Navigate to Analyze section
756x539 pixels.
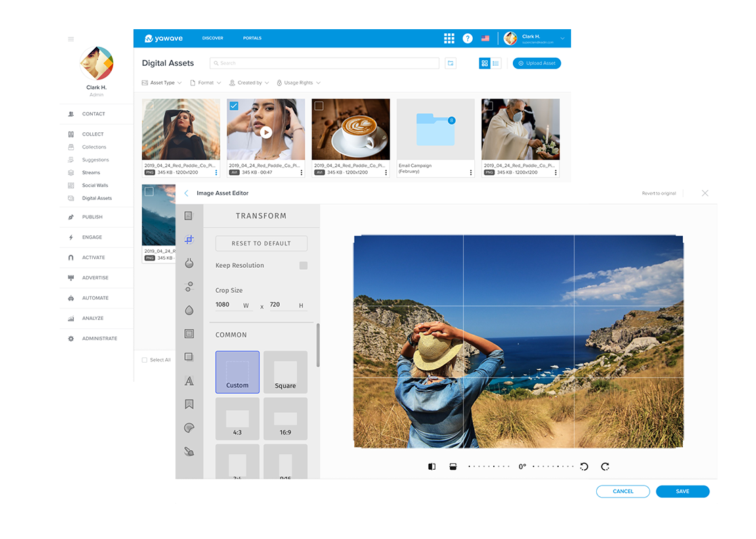click(93, 319)
